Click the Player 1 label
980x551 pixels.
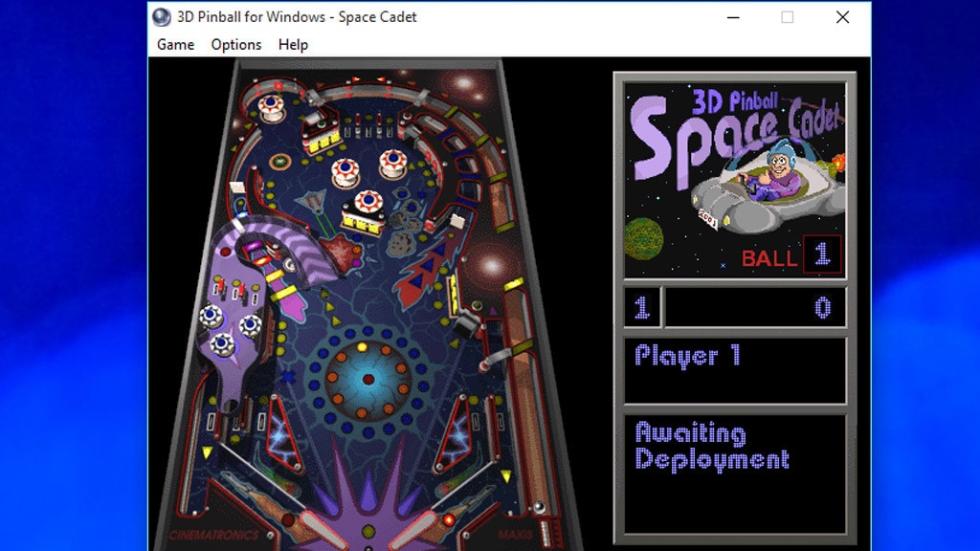click(687, 356)
